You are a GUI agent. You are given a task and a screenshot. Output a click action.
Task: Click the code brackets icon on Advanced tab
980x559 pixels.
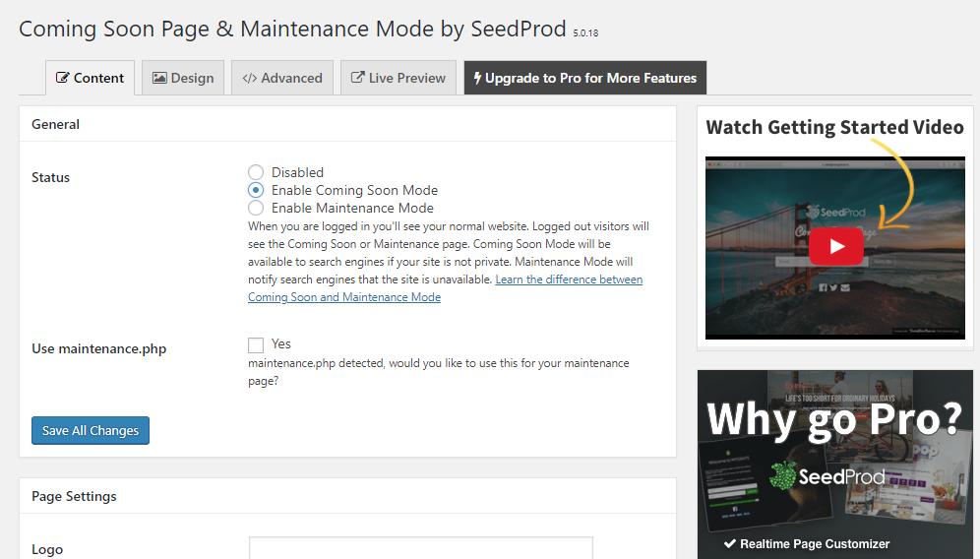click(249, 78)
